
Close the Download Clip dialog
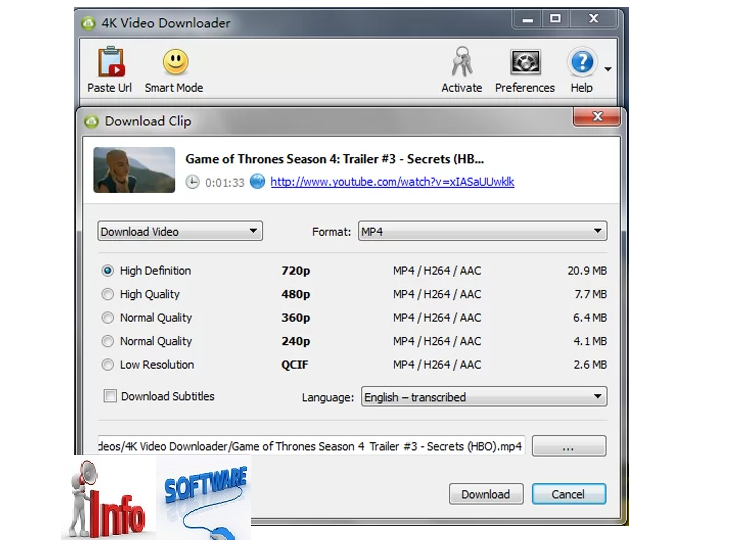coord(597,116)
